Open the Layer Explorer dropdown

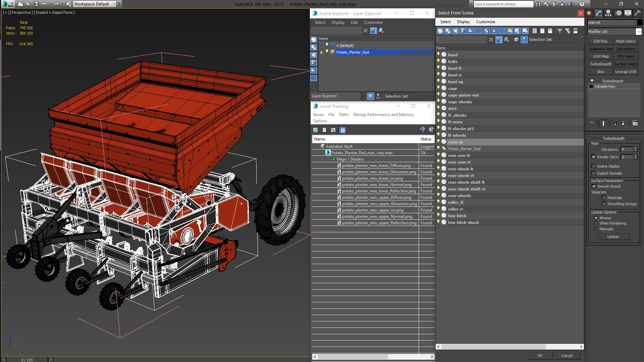362,96
